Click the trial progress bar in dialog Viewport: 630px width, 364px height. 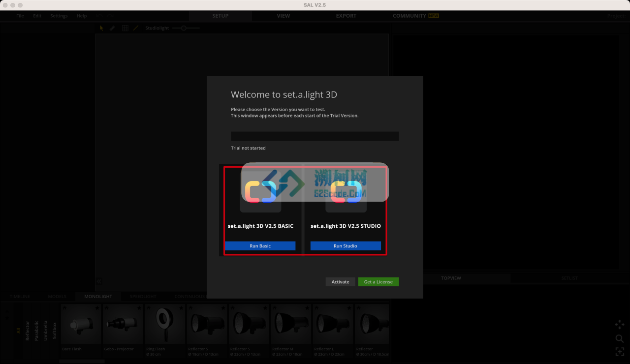click(315, 136)
